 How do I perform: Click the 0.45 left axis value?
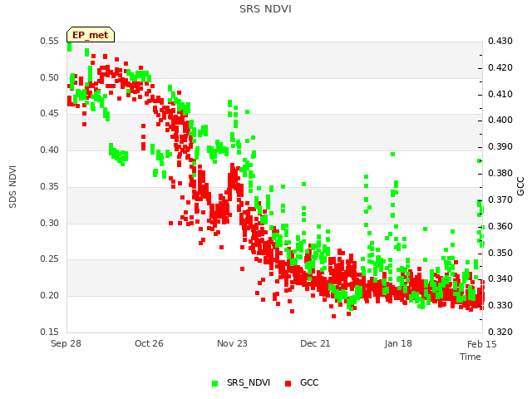coord(50,113)
